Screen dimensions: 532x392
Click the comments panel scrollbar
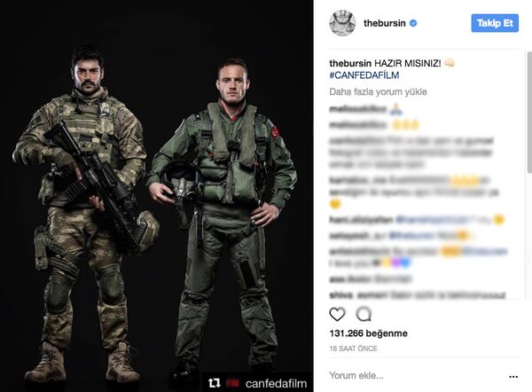coord(529,112)
